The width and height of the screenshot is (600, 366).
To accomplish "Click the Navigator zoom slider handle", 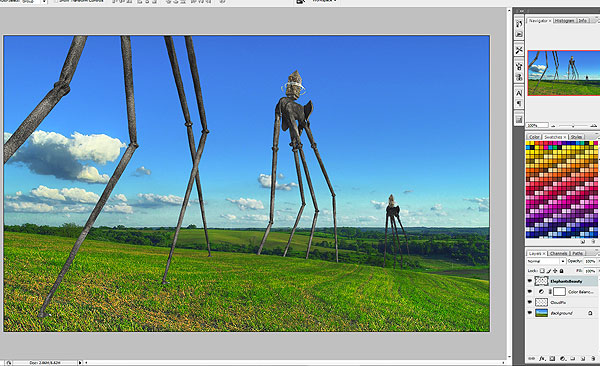I will tap(573, 126).
